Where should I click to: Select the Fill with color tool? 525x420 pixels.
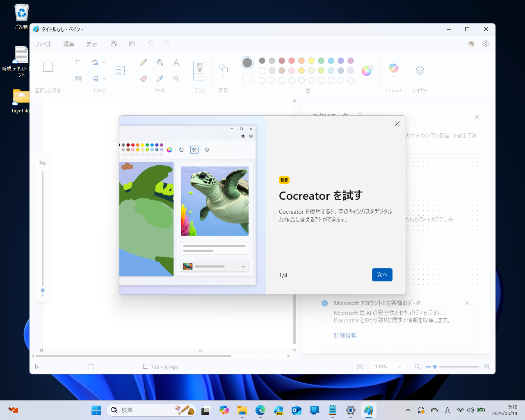(160, 62)
